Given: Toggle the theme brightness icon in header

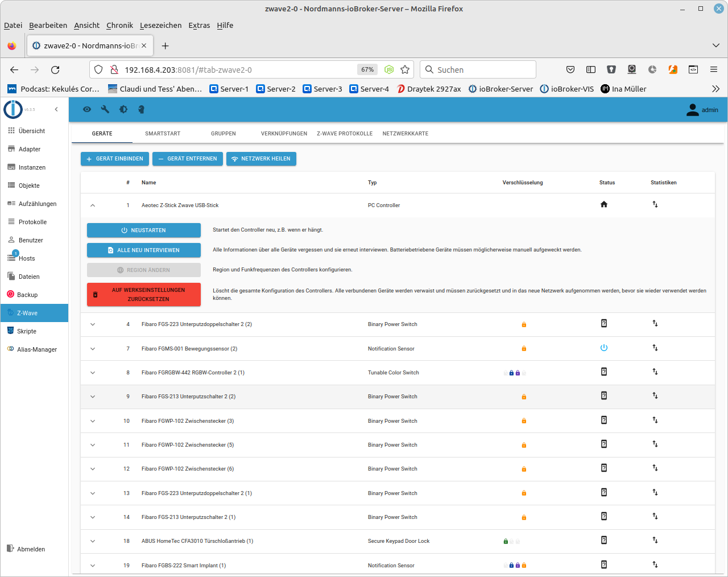Looking at the screenshot, I should tap(123, 109).
